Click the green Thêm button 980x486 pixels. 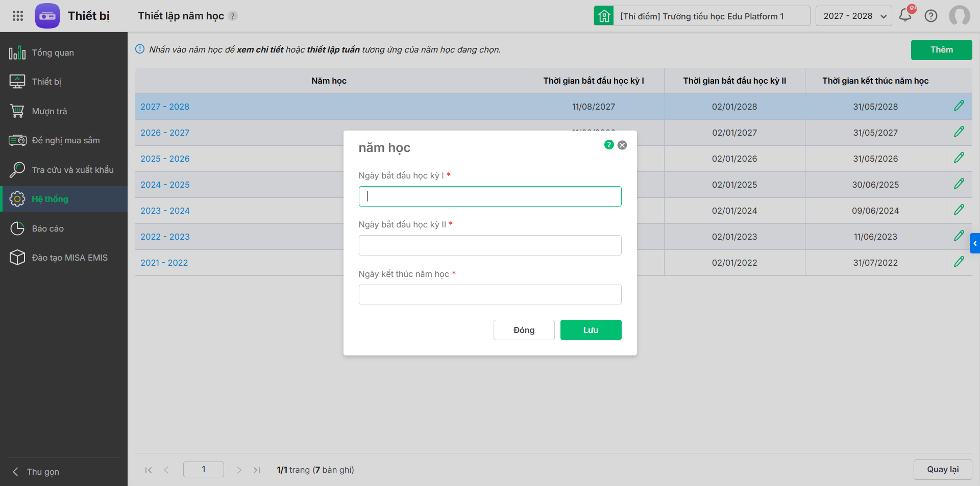[x=941, y=49]
